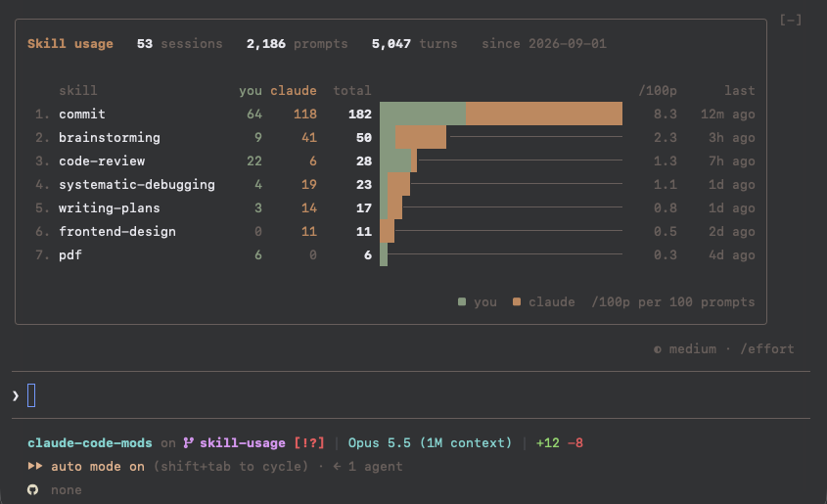Click the commit total value 182

(360, 114)
